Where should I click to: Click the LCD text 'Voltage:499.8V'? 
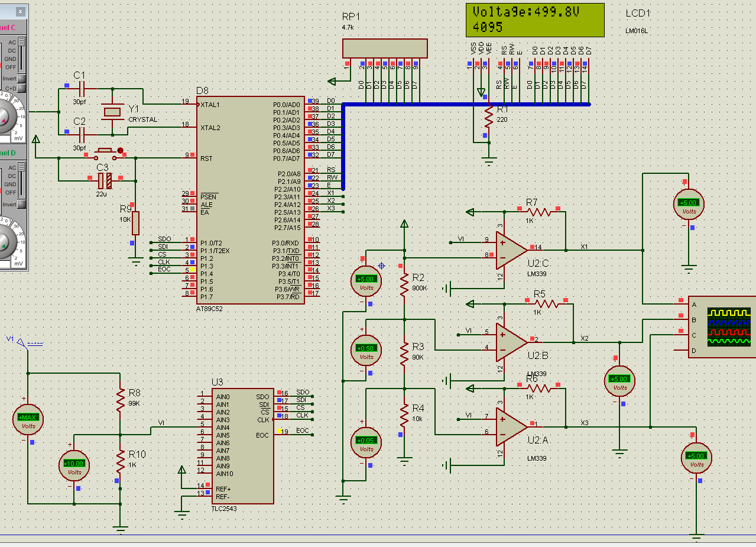[x=527, y=12]
